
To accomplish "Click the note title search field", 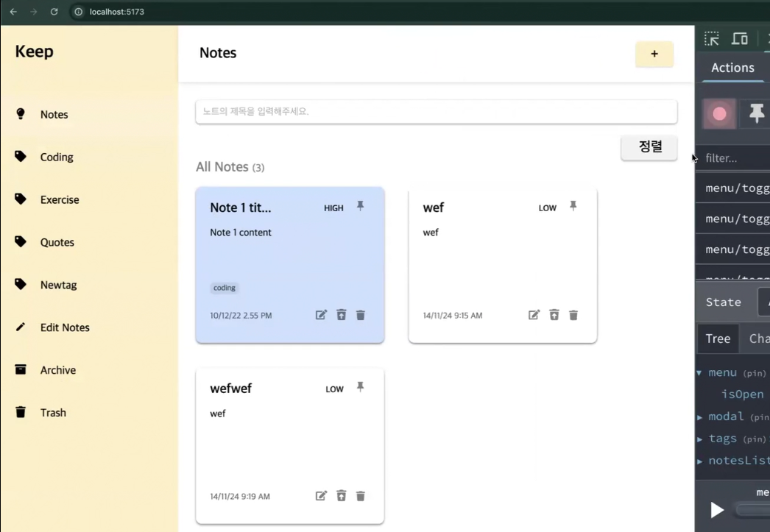I will pos(436,111).
